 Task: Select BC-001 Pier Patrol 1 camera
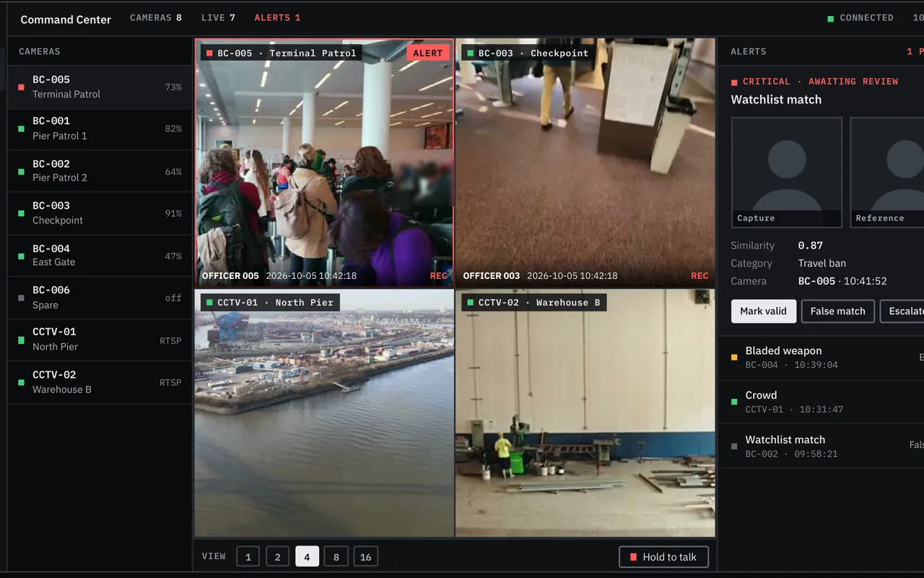pos(100,129)
